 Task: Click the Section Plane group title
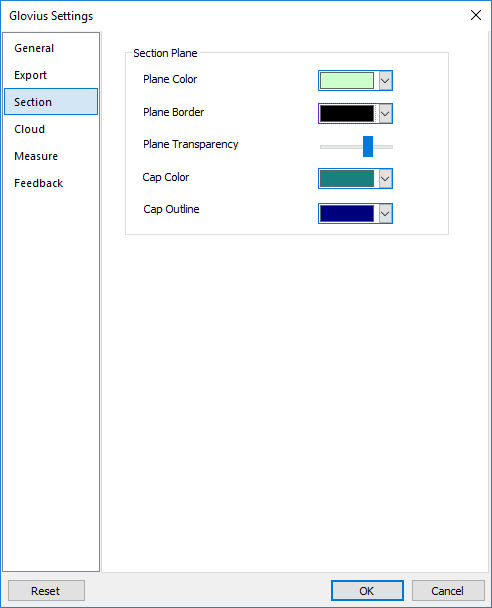[165, 53]
